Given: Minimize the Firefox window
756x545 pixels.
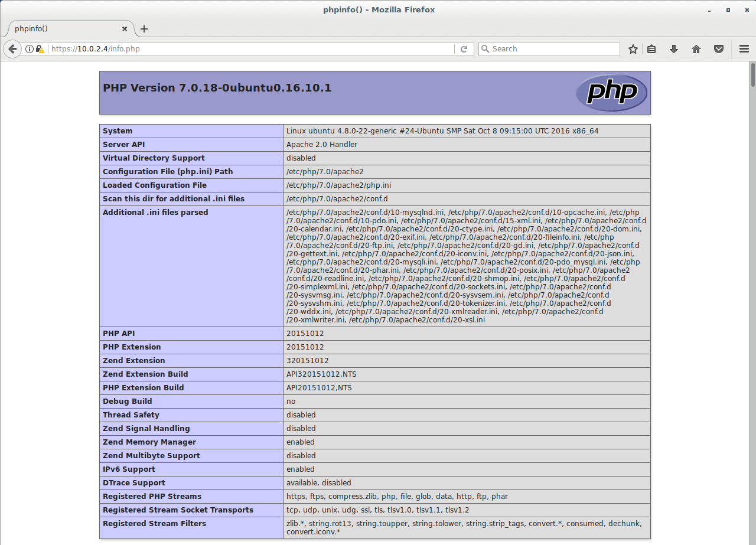Looking at the screenshot, I should (709, 10).
